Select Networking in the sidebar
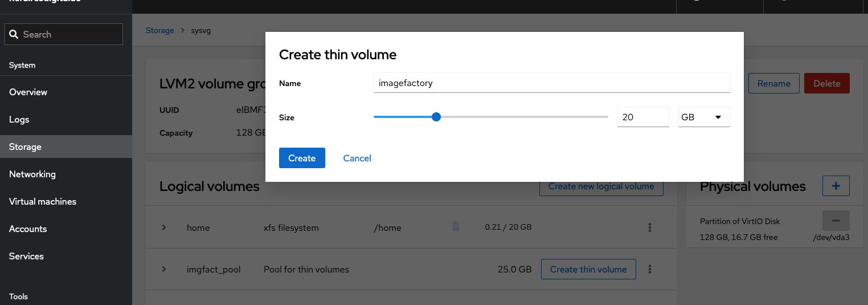 (32, 174)
